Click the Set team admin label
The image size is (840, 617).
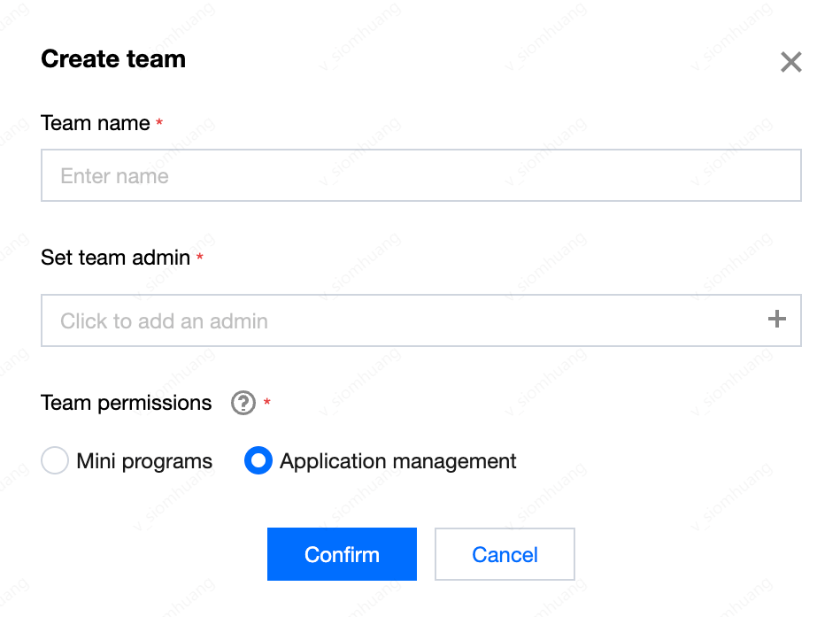[116, 258]
